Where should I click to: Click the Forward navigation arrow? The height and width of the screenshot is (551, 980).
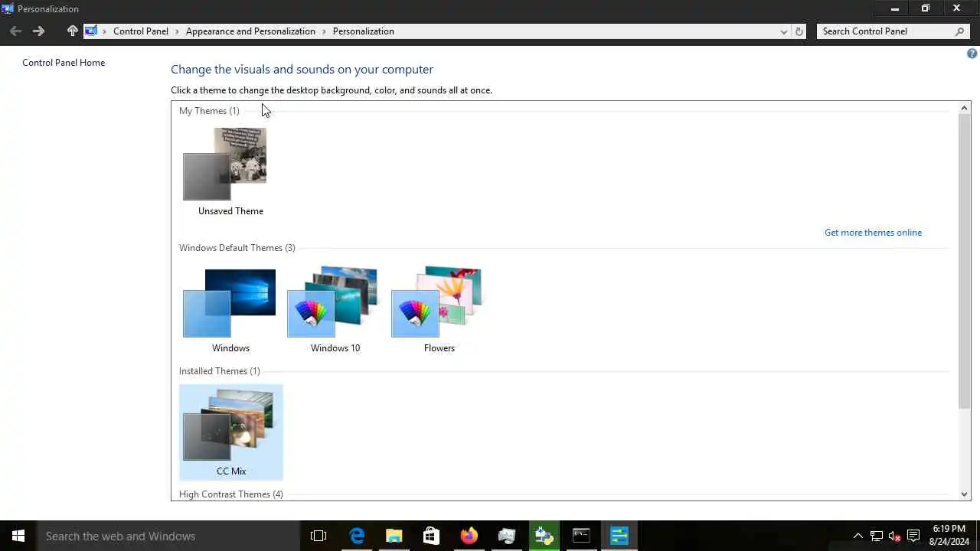[38, 31]
